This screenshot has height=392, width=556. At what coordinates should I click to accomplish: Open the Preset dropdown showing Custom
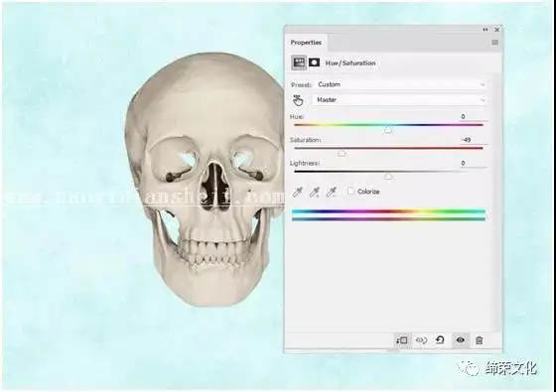[401, 84]
